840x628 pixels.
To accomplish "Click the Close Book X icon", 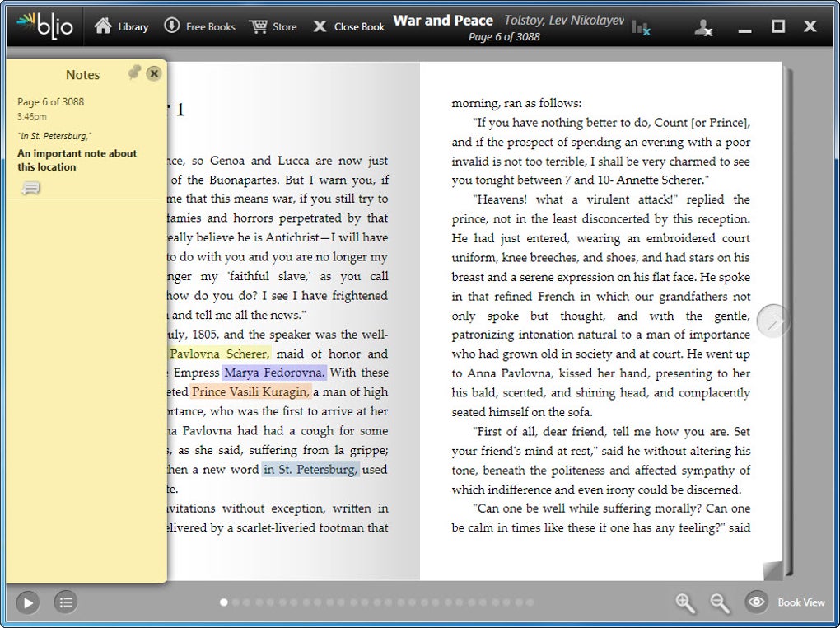I will [320, 26].
